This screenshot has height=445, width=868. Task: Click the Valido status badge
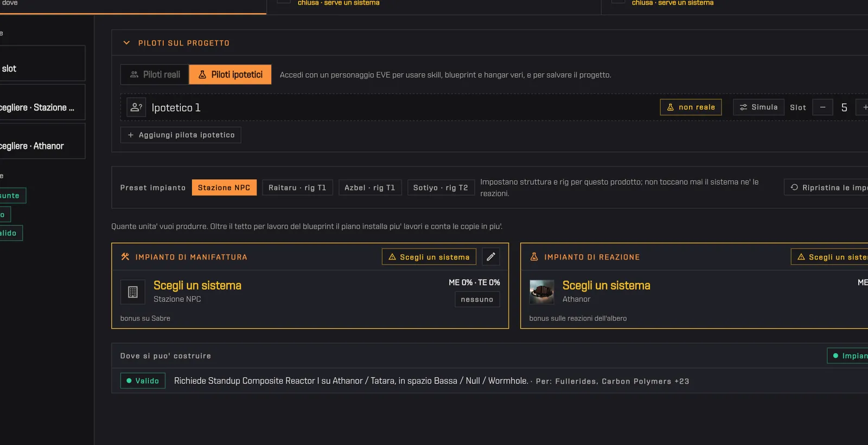click(x=143, y=381)
